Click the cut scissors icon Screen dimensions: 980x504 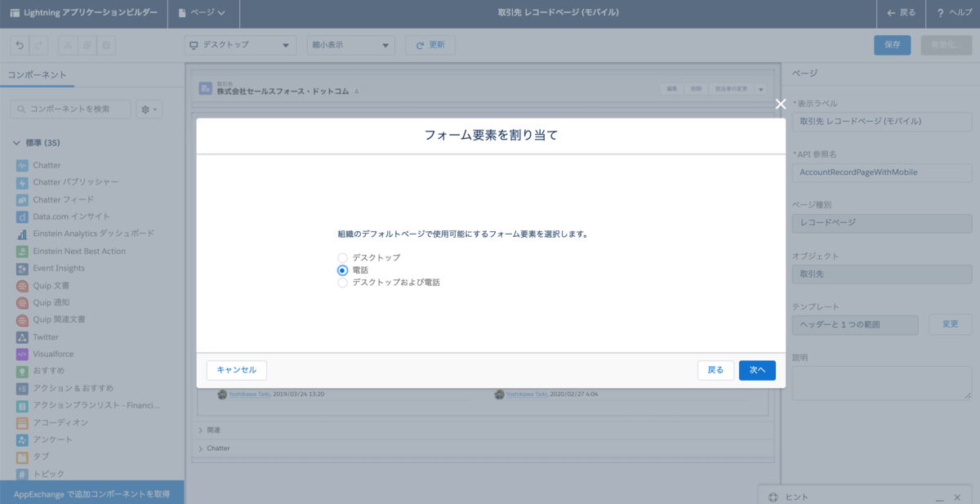[69, 45]
